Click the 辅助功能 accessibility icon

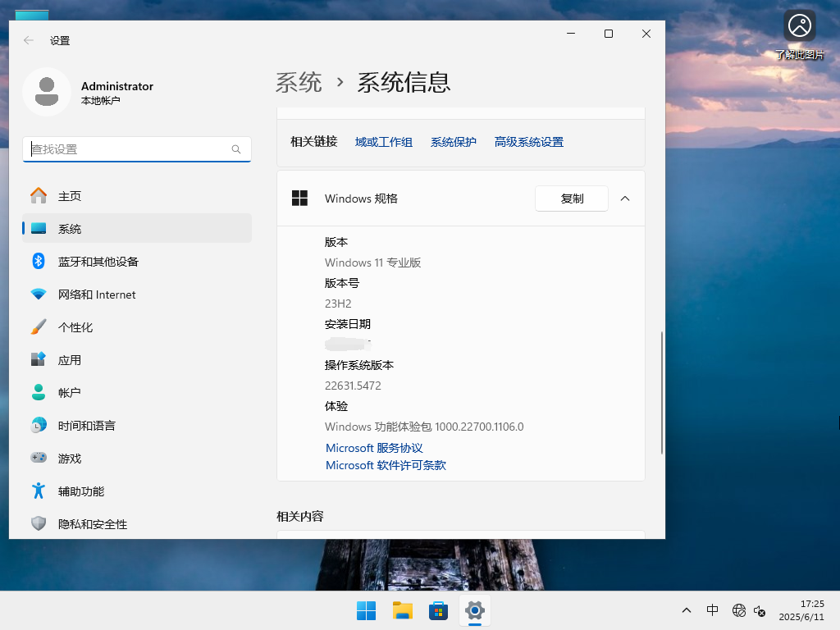click(x=39, y=491)
